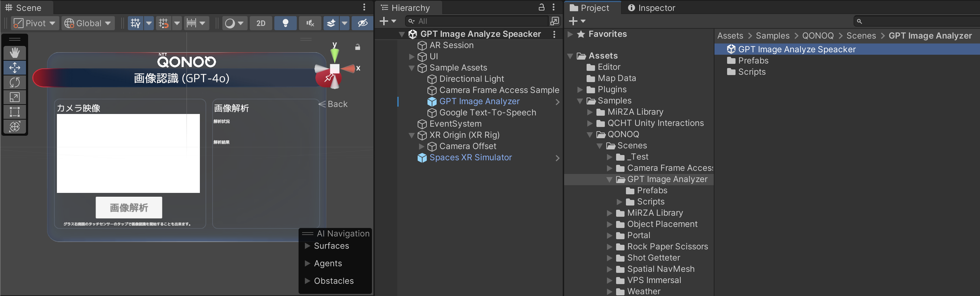This screenshot has height=296, width=980.
Task: Expand Favorites in Project panel
Action: pyautogui.click(x=570, y=34)
